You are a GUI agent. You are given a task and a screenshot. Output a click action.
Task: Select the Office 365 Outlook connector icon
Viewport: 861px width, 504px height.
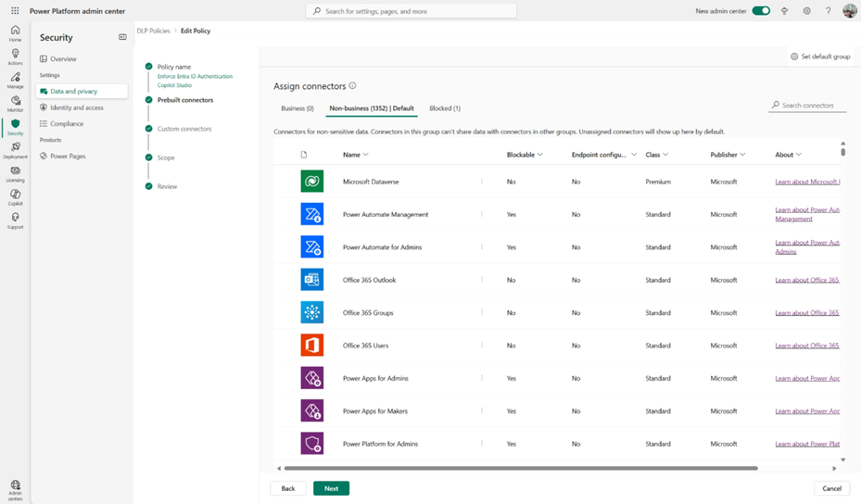tap(312, 280)
